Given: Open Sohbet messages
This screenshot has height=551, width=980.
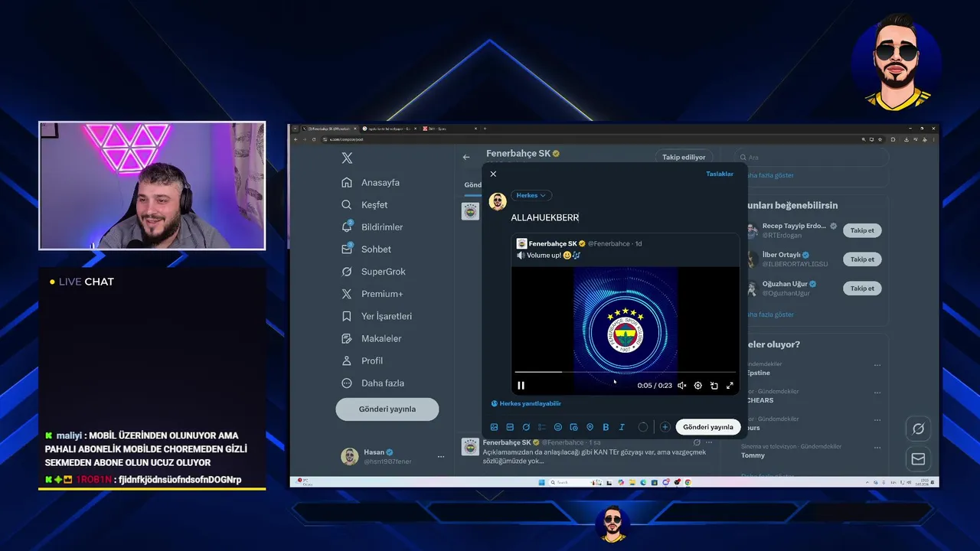Looking at the screenshot, I should 367,249.
